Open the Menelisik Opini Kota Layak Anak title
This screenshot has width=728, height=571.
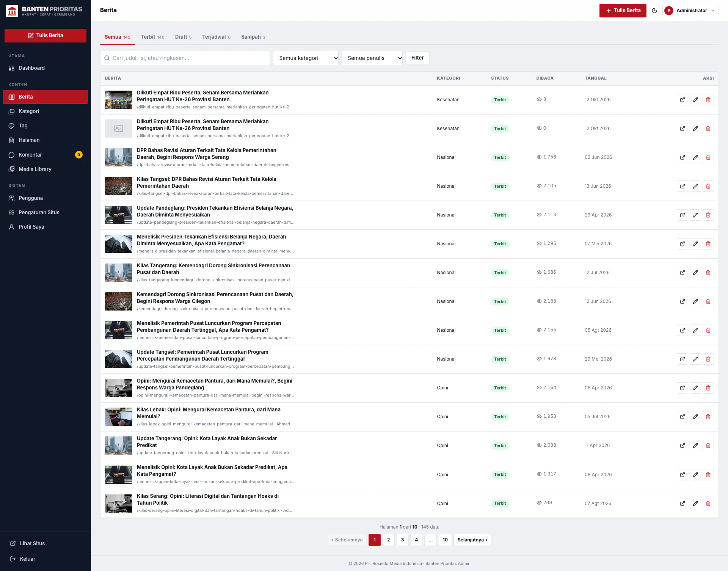212,471
